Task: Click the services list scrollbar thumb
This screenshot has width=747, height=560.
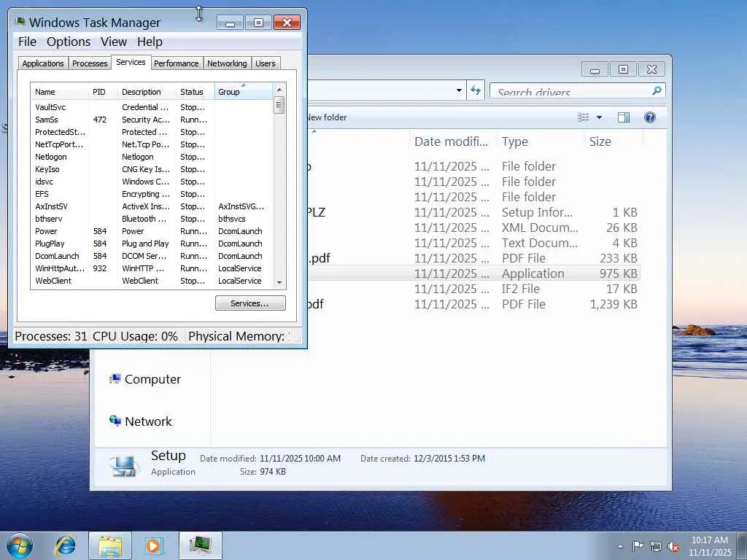Action: click(279, 105)
